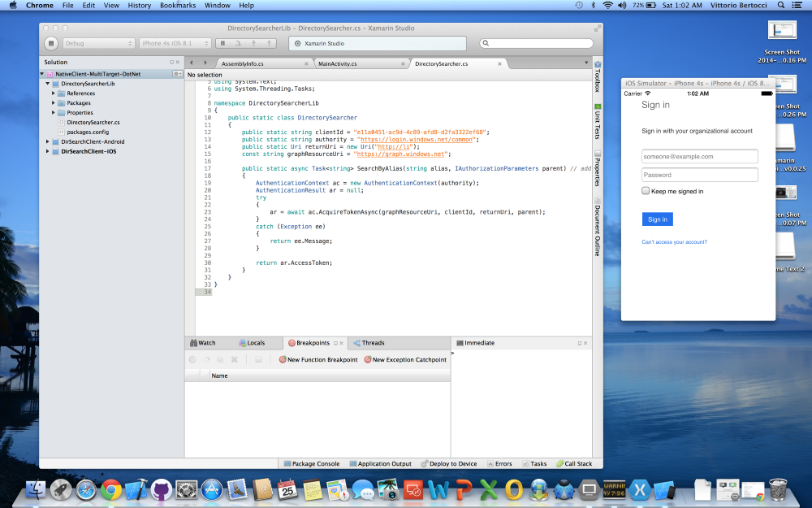The height and width of the screenshot is (508, 812).
Task: Open the Document Outline side panel
Action: [x=597, y=227]
